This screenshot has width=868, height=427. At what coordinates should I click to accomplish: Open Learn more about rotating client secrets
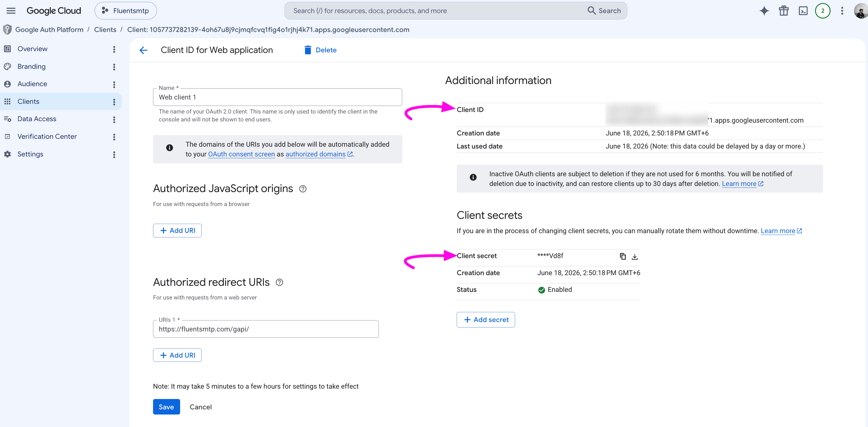pyautogui.click(x=781, y=231)
